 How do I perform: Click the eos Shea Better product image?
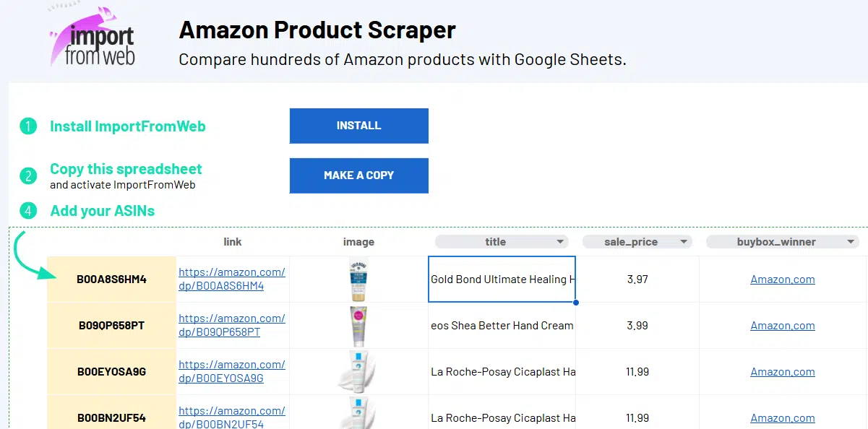[358, 325]
